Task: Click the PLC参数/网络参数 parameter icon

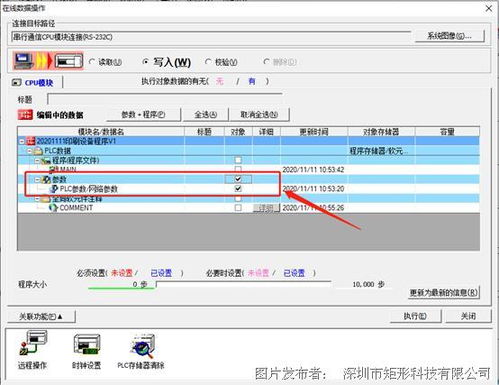Action: click(53, 189)
